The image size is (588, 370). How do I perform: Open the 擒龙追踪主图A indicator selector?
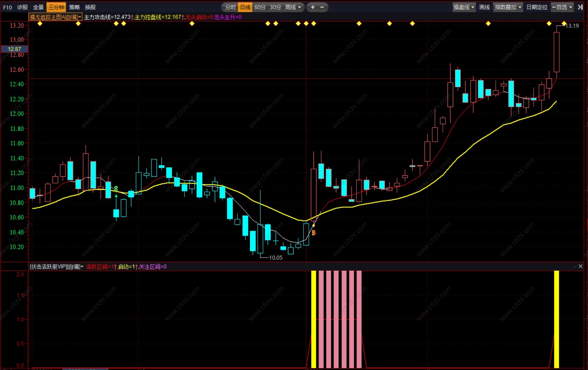pos(55,17)
